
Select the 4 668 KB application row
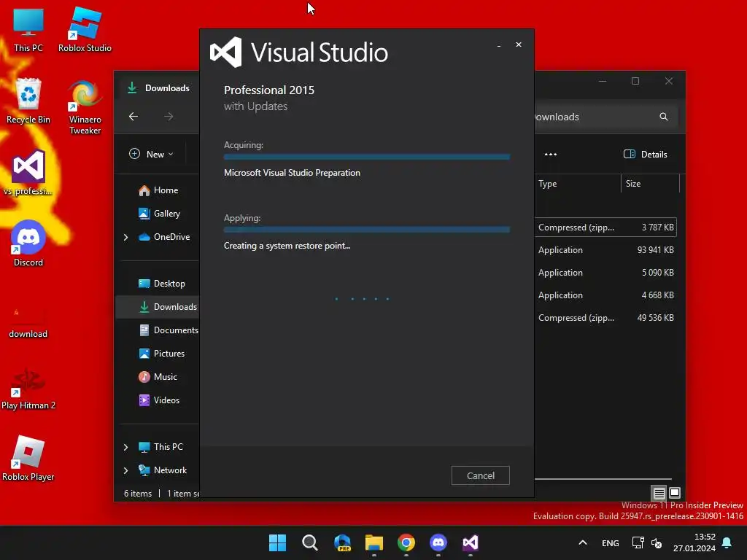click(605, 295)
